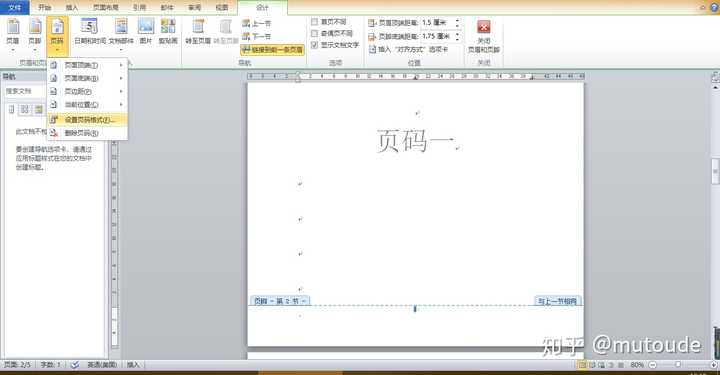Go to 上一节 (Previous Section)
720x375 pixels.
[x=256, y=23]
